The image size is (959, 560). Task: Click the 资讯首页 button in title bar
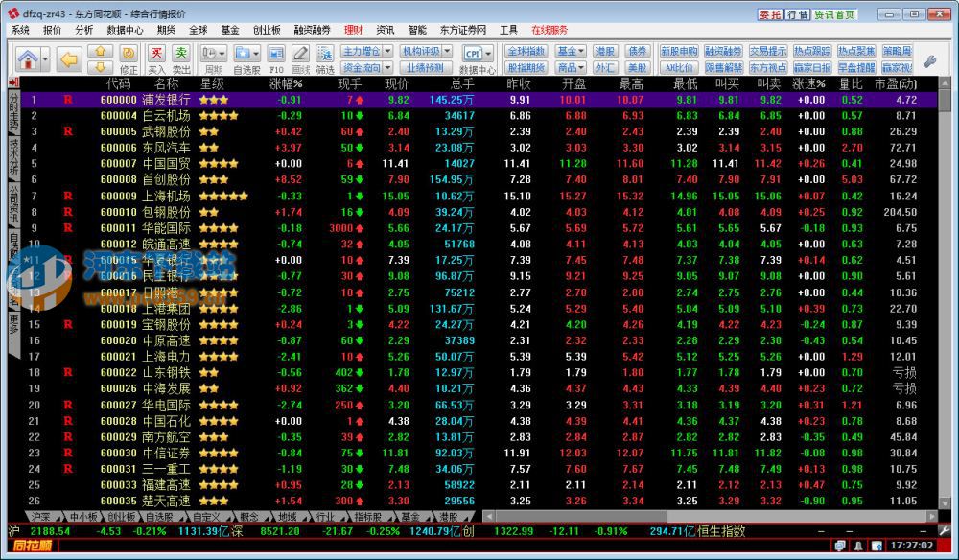pyautogui.click(x=834, y=14)
